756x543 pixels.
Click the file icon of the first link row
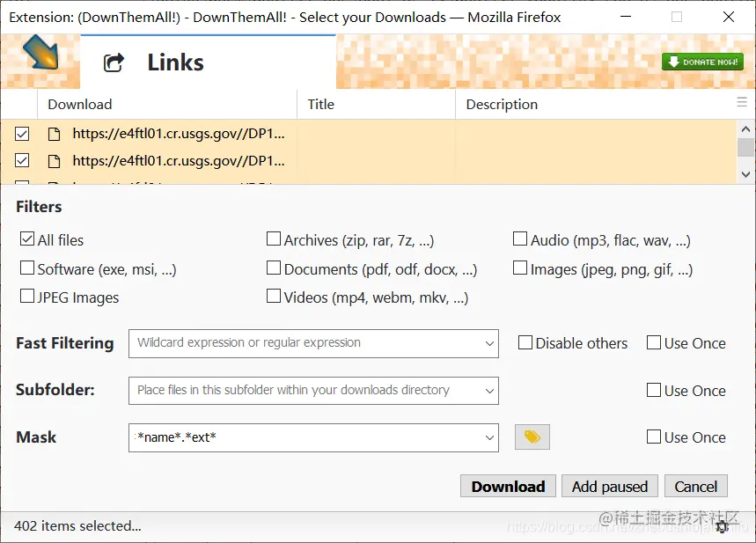[54, 134]
